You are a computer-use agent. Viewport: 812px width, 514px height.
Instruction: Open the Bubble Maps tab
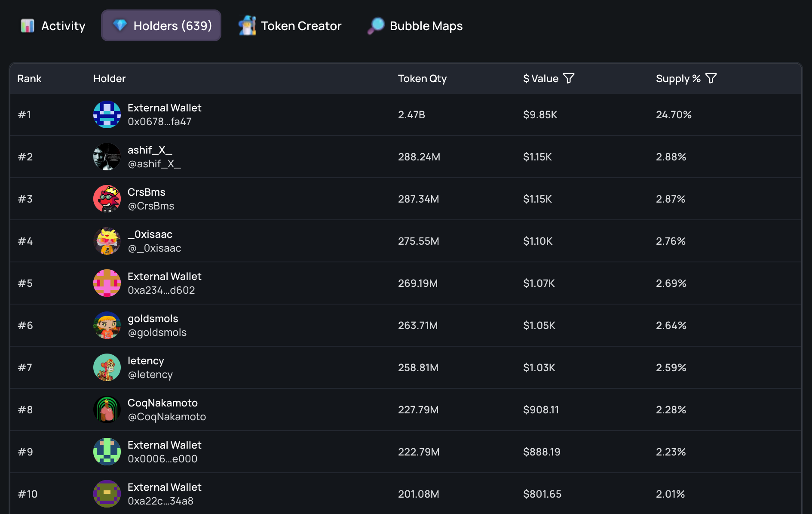[x=415, y=26]
